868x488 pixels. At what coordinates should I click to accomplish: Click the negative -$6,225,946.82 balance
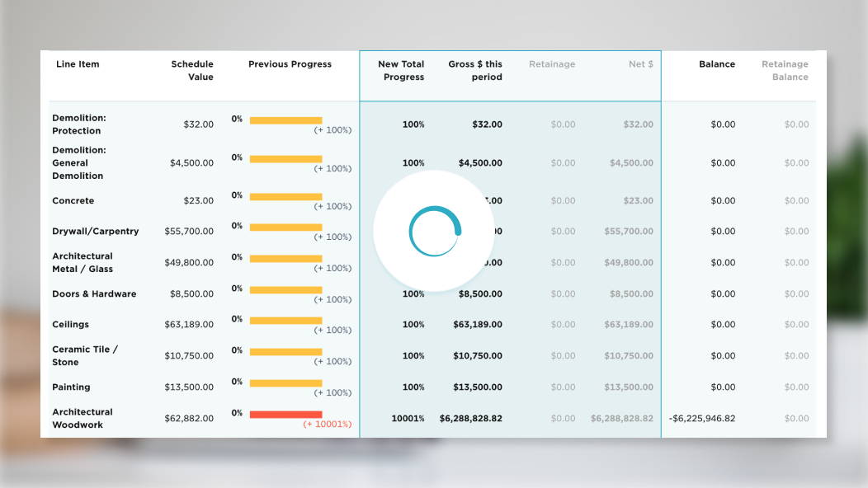tap(701, 419)
